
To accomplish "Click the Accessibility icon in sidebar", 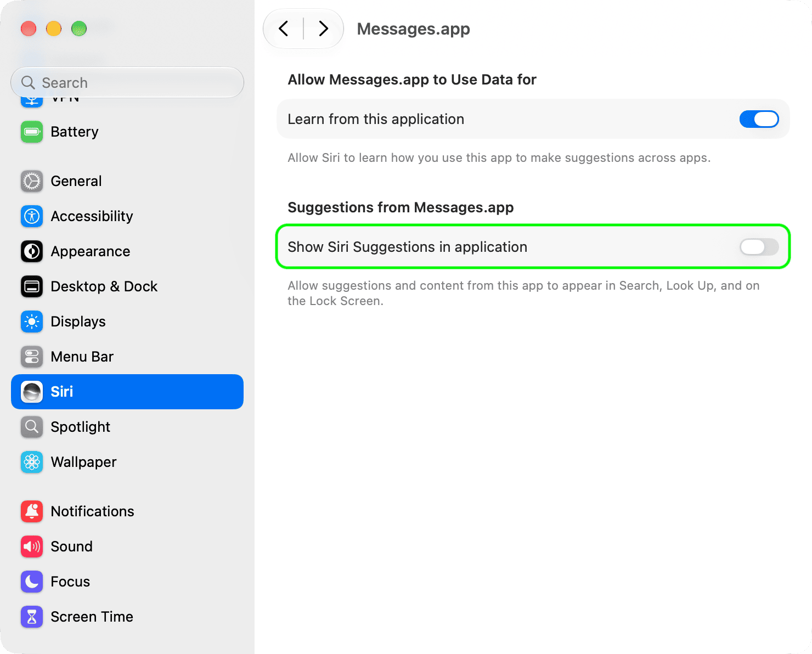I will (32, 216).
